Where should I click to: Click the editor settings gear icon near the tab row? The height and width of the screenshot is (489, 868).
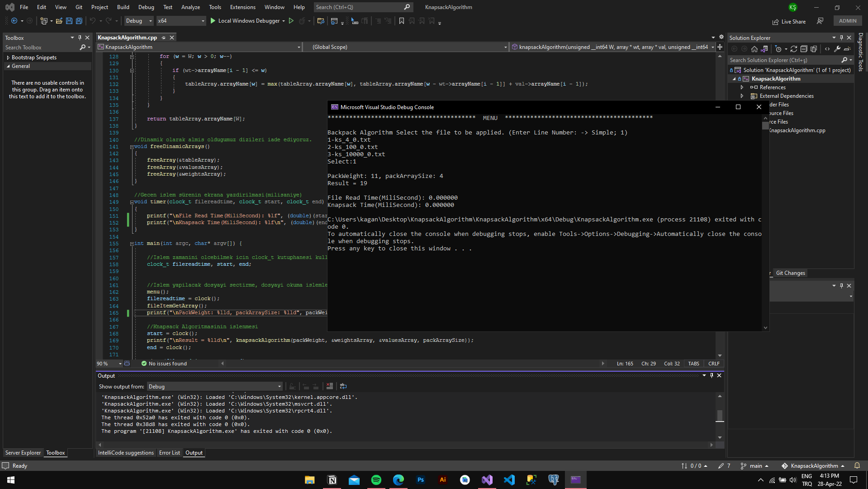pos(721,37)
